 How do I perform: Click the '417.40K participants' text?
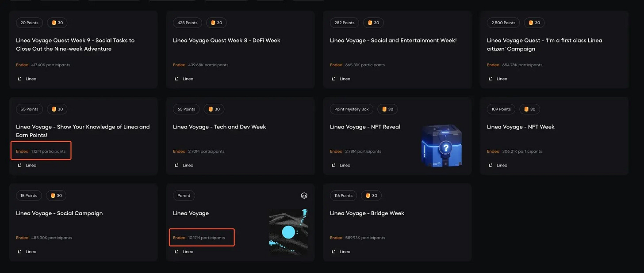(50, 65)
